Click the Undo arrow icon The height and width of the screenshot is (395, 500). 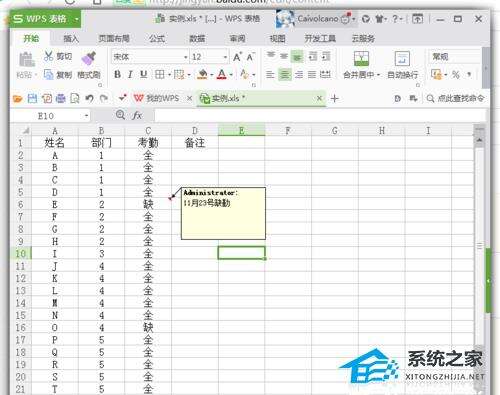click(89, 98)
